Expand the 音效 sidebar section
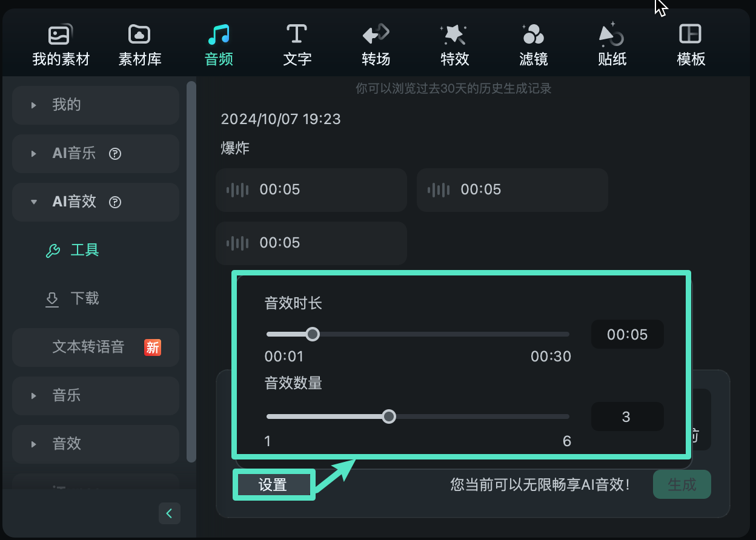 67,444
